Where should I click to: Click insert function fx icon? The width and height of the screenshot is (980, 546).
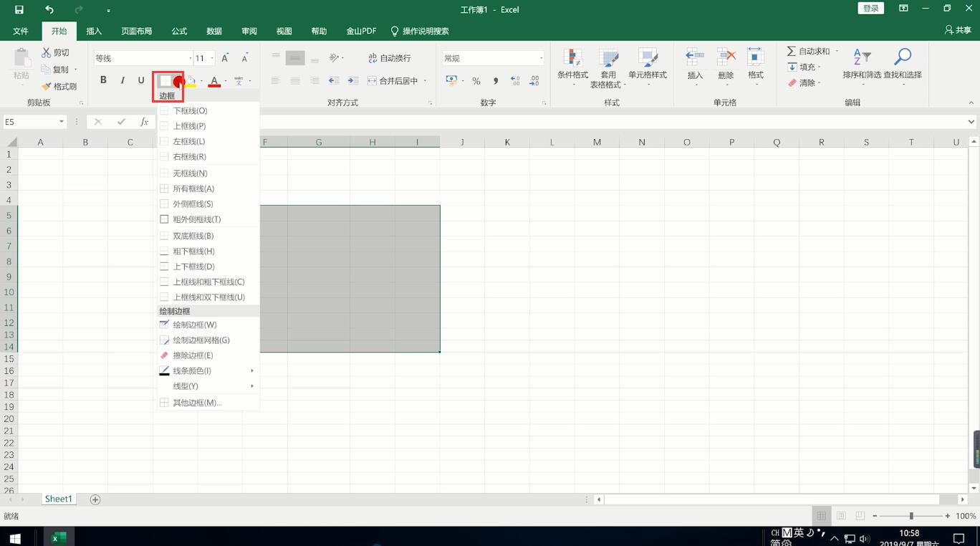coord(144,122)
